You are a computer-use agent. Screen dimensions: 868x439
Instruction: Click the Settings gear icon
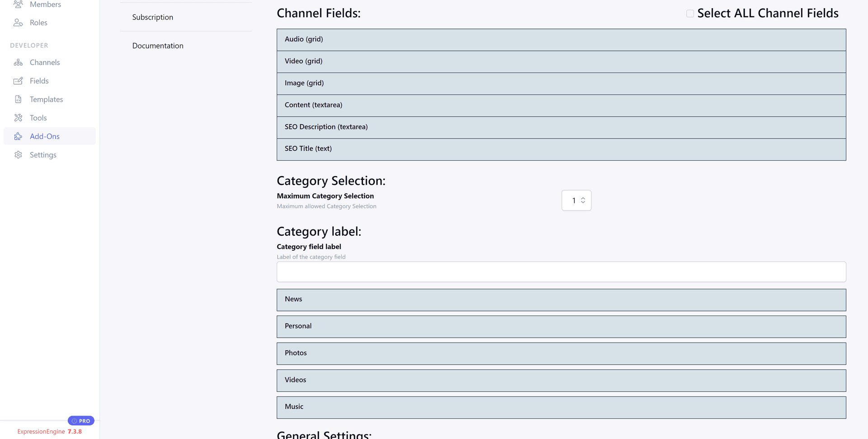18,155
